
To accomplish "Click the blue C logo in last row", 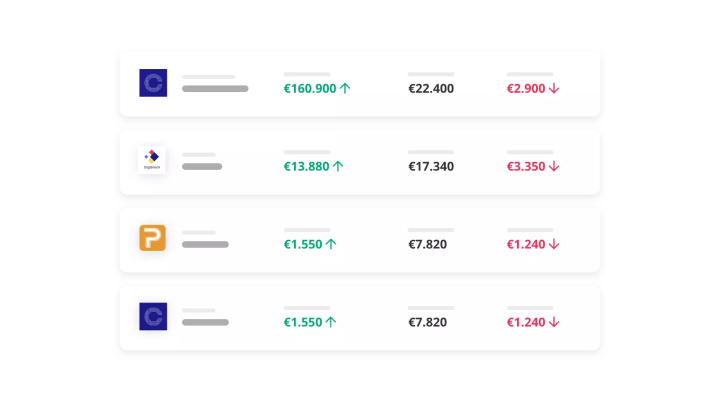I will [x=153, y=316].
